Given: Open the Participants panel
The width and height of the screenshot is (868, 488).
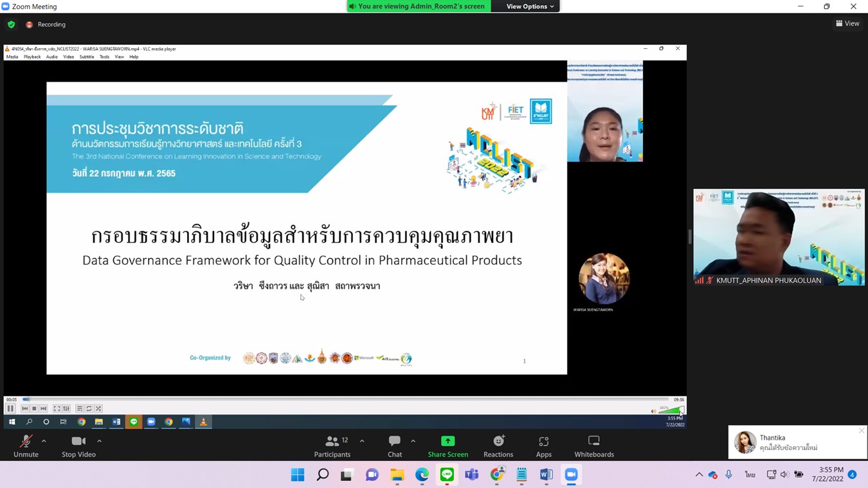Looking at the screenshot, I should [332, 446].
